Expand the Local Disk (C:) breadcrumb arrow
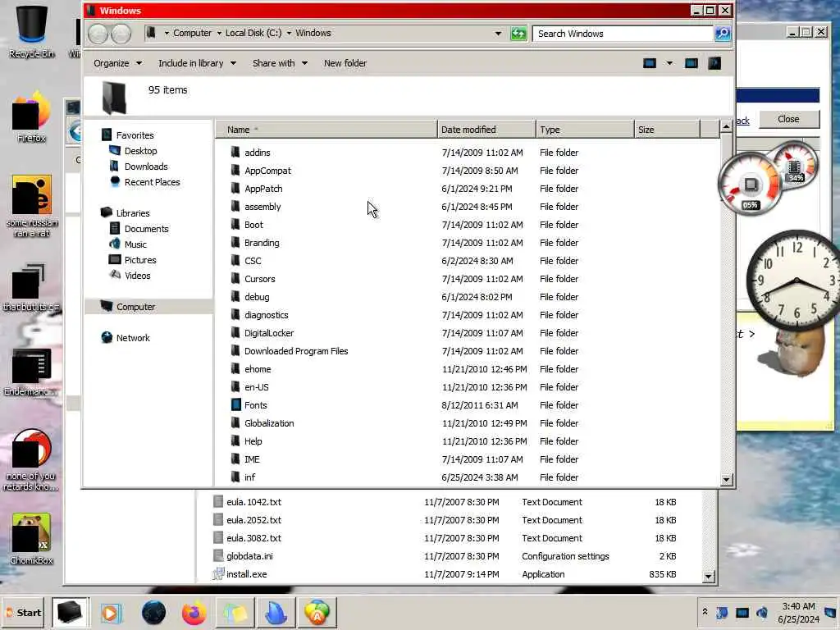Viewport: 840px width, 630px height. pyautogui.click(x=289, y=33)
